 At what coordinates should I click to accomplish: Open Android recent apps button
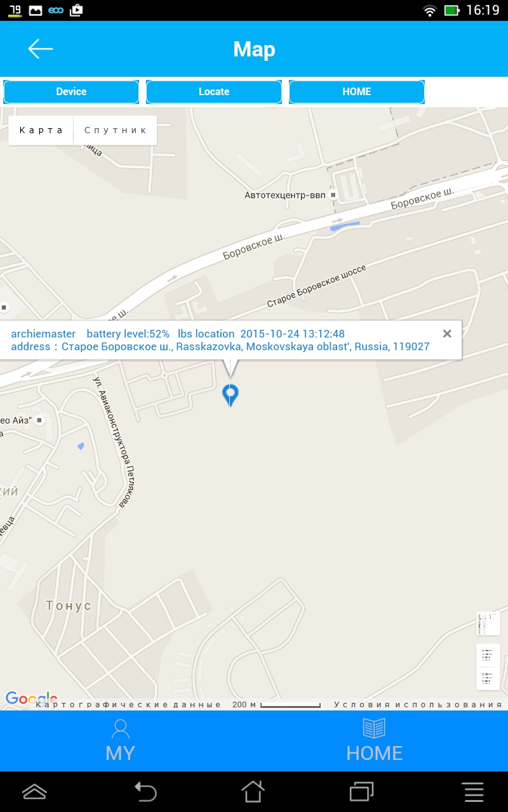click(x=361, y=792)
